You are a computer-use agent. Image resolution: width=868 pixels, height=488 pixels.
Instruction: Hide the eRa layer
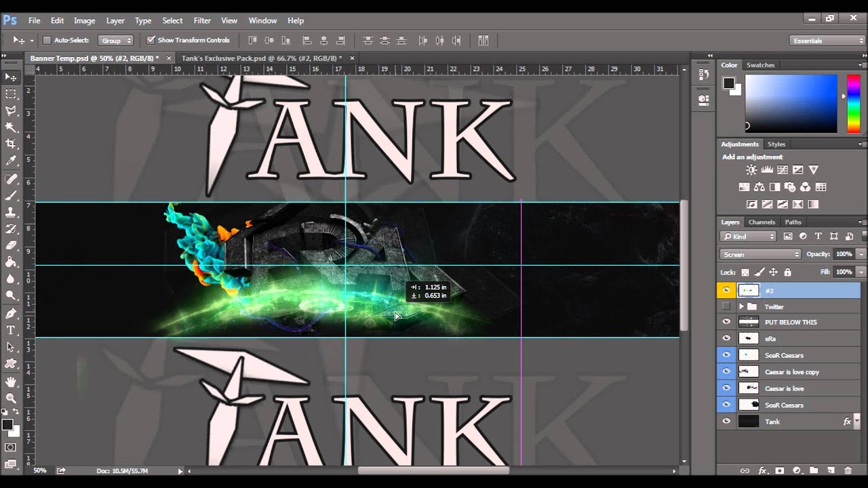point(726,338)
